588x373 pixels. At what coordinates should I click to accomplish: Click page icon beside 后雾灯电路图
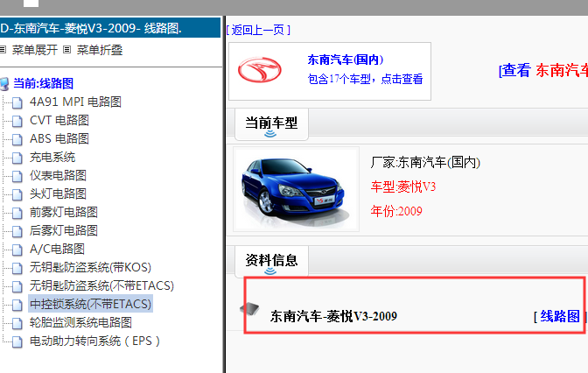(x=17, y=231)
